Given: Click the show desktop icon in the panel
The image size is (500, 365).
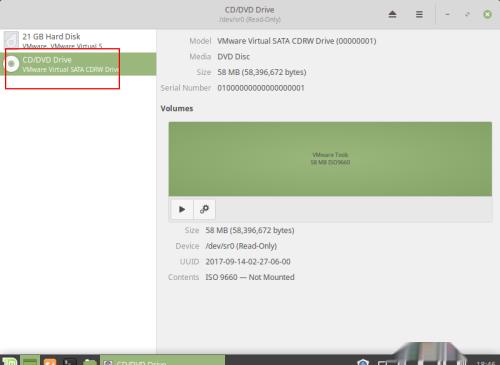Looking at the screenshot, I should (x=30, y=361).
